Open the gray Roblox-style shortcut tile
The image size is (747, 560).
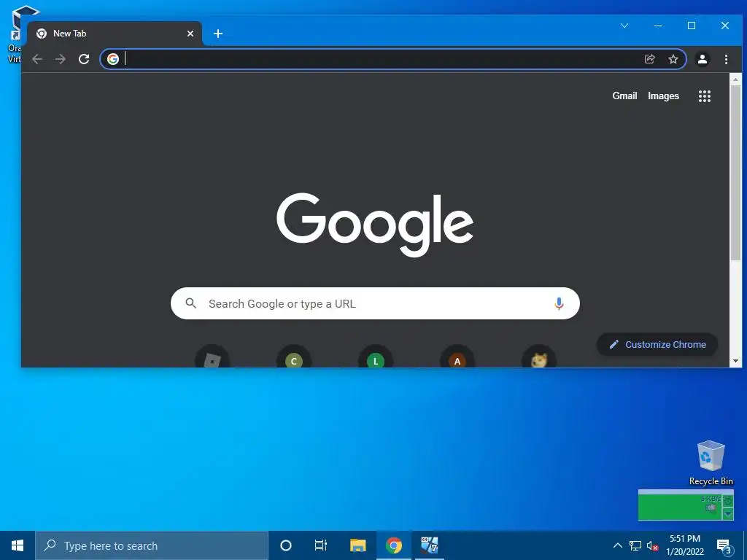[x=212, y=356]
